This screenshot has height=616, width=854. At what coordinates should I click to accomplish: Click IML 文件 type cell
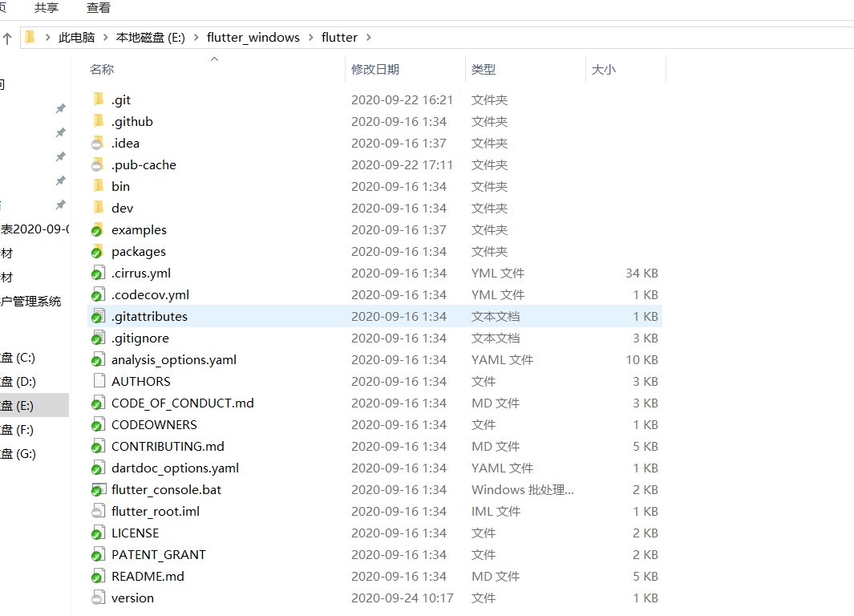pyautogui.click(x=496, y=512)
